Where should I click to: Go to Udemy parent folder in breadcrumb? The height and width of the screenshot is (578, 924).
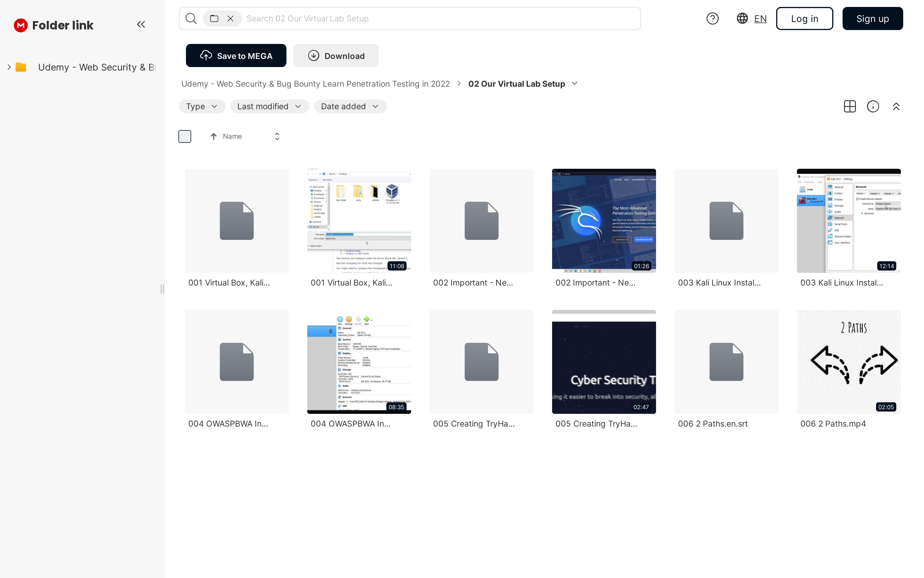pyautogui.click(x=315, y=84)
